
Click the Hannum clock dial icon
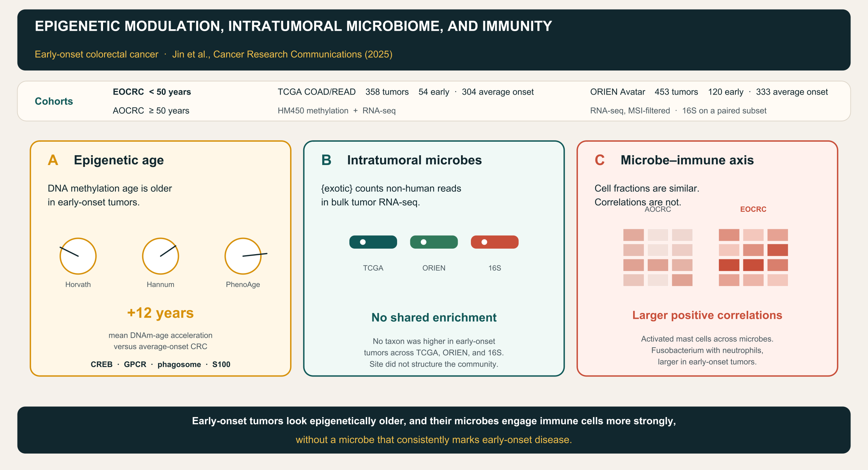(x=160, y=256)
